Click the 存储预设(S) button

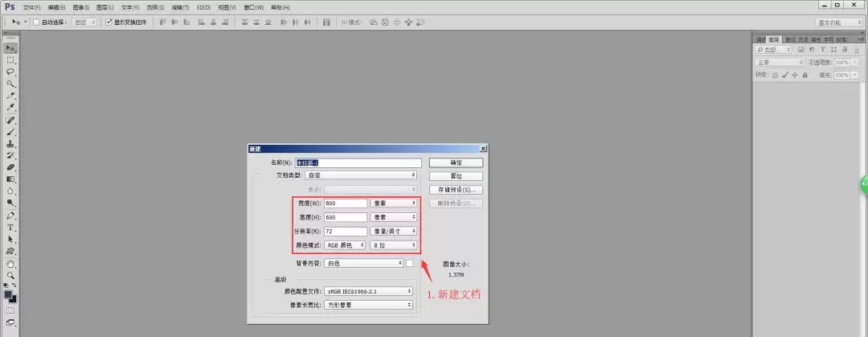pos(457,190)
